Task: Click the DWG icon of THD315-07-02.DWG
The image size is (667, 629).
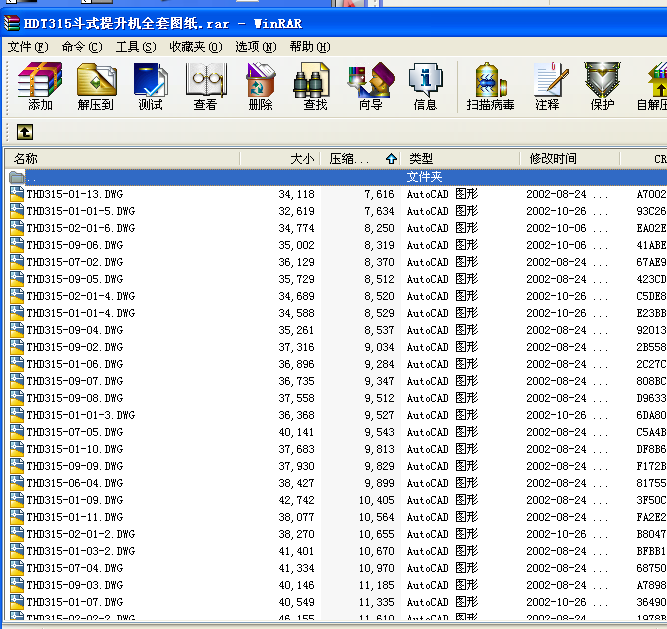Action: pos(17,262)
